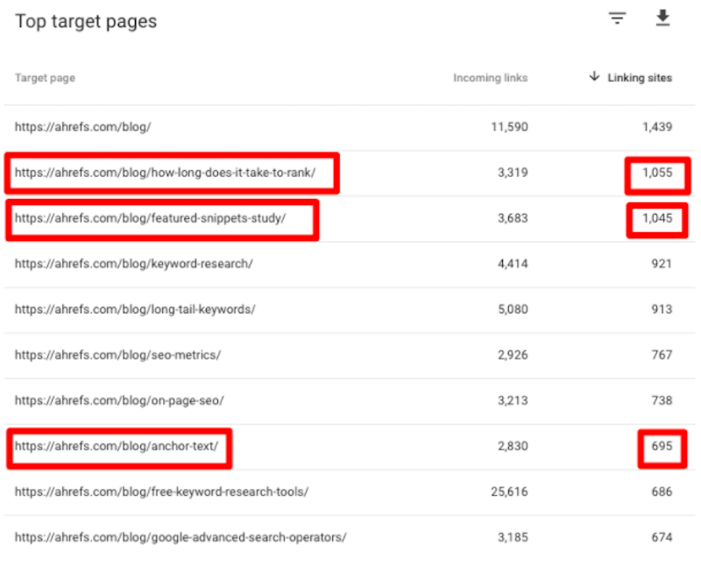This screenshot has height=588, width=701.
Task: Select linking sites value 1,045
Action: [657, 218]
